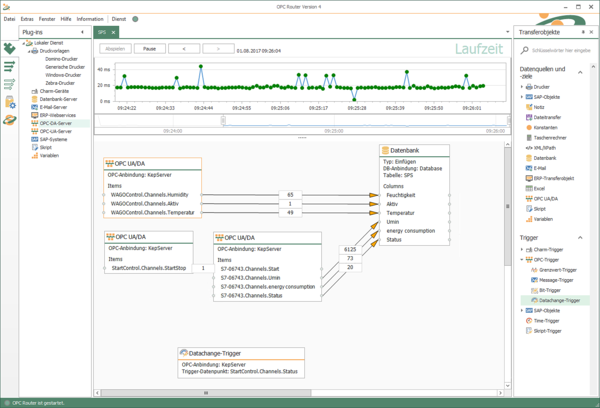The height and width of the screenshot is (408, 600).
Task: Pin the Transferobjekte panel
Action: click(x=583, y=32)
